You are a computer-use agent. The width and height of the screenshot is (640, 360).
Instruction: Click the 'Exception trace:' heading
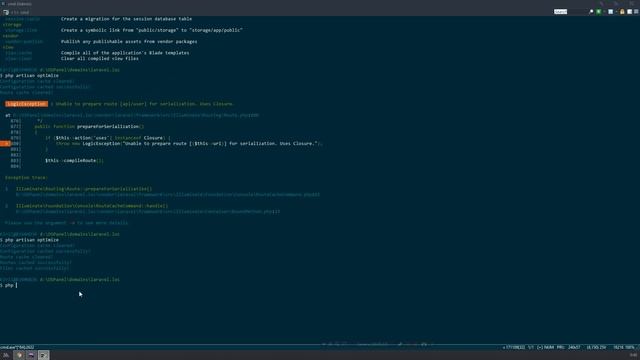click(x=26, y=178)
